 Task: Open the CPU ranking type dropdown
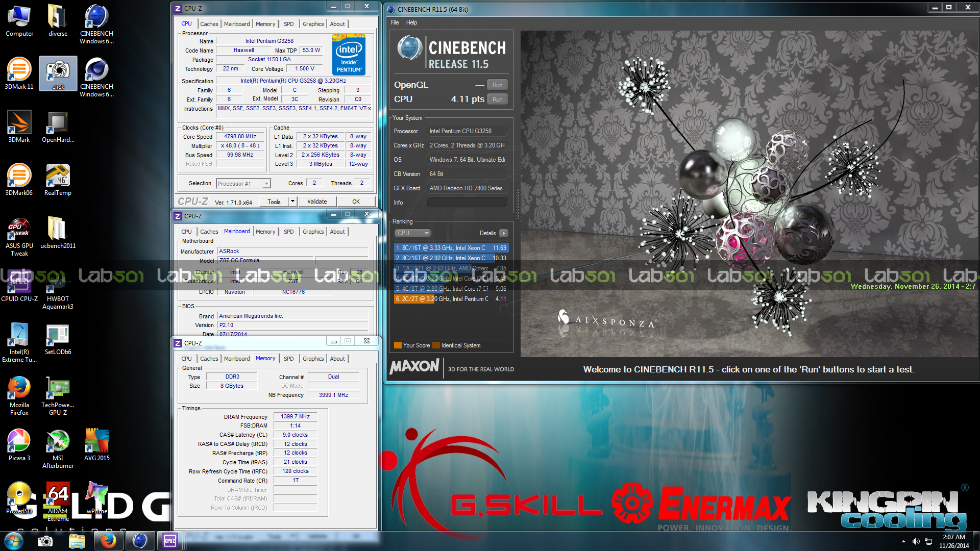(413, 233)
